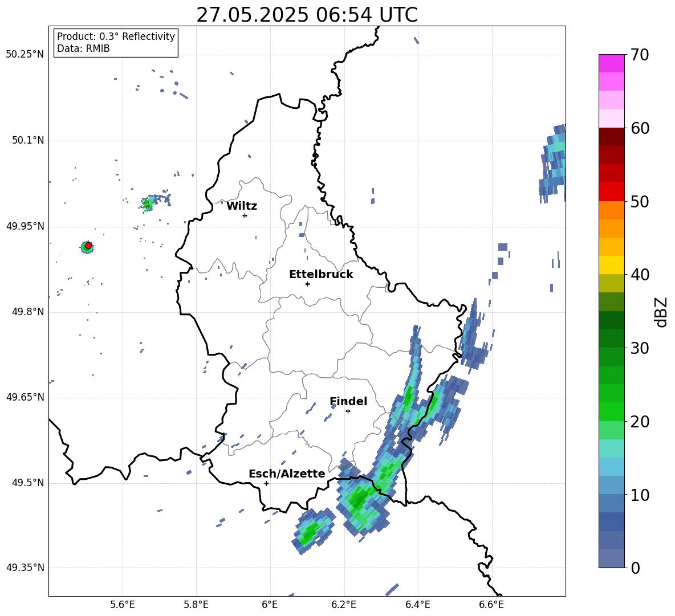Click the 6.6°E longitude label
The image size is (675, 616).
click(x=491, y=605)
